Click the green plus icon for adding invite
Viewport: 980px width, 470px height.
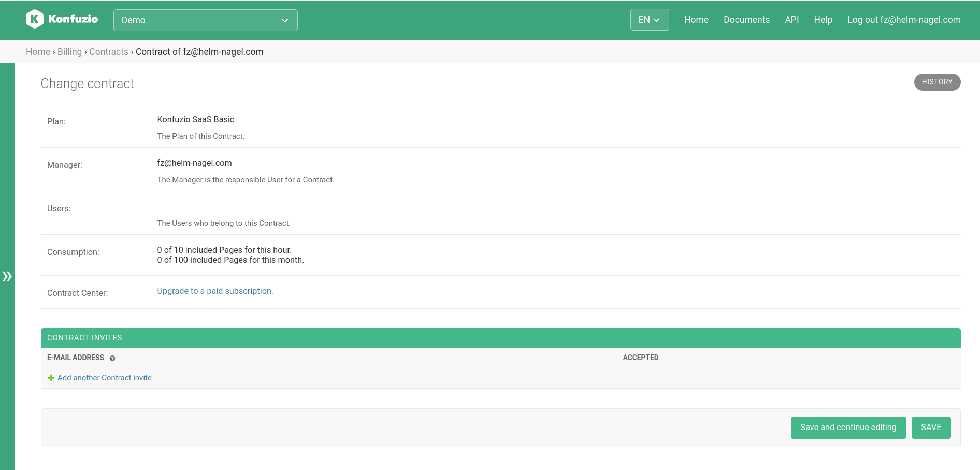click(x=51, y=378)
